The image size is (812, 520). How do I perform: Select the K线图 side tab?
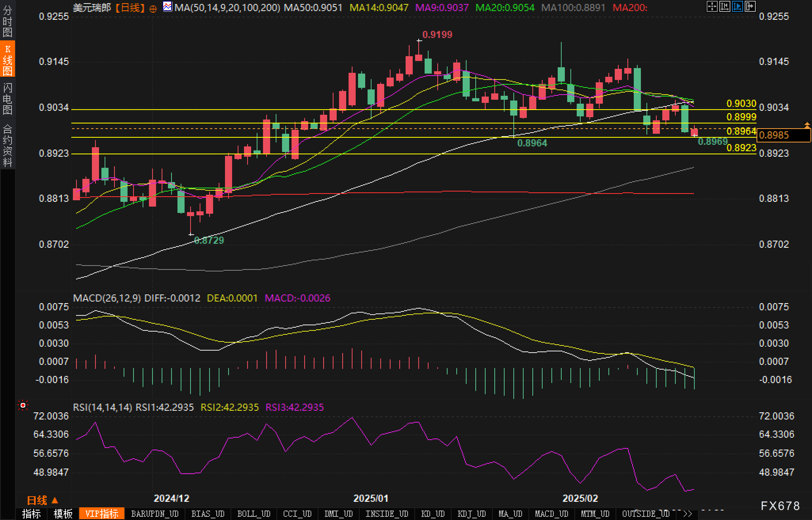click(7, 59)
